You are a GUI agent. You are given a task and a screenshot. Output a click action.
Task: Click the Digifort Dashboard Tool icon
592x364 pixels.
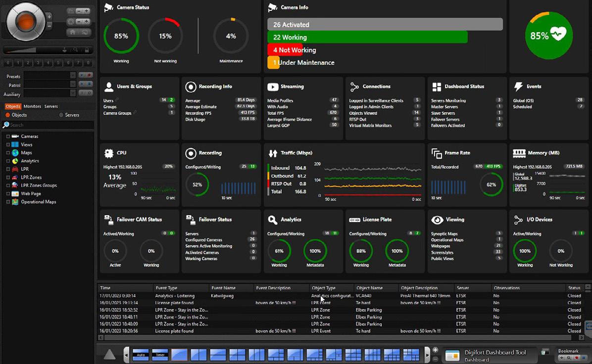[452, 355]
